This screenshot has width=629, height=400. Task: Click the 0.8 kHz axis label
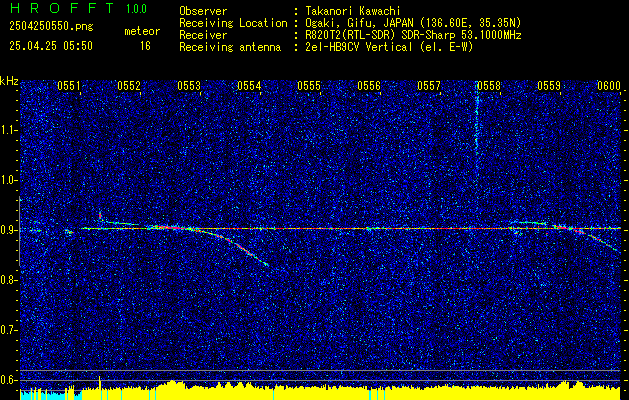[8, 280]
